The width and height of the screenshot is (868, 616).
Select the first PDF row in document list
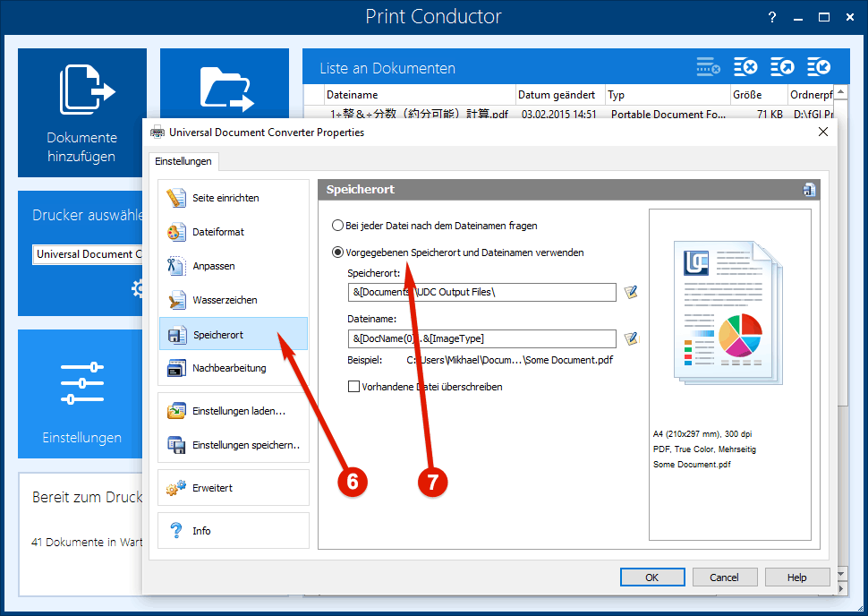[x=568, y=114]
